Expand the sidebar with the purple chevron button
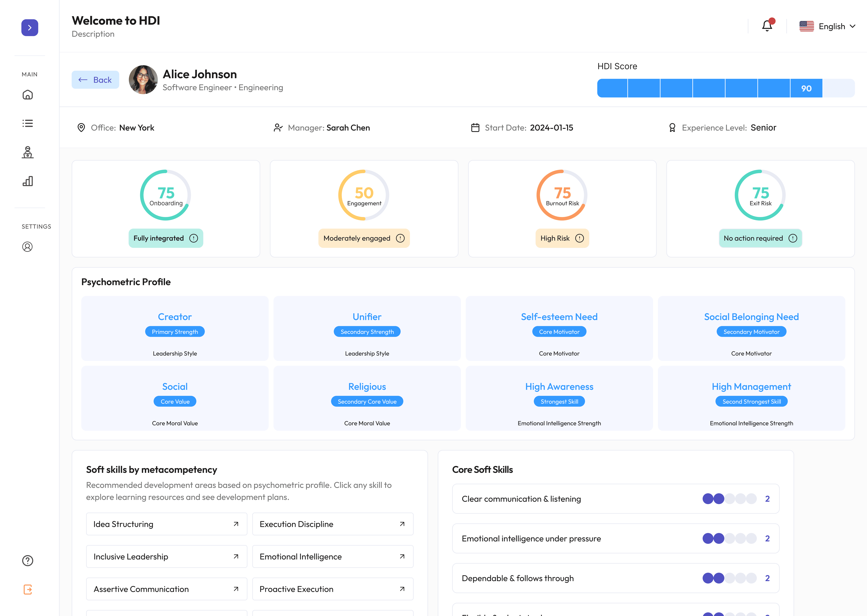This screenshot has height=616, width=867. point(30,28)
